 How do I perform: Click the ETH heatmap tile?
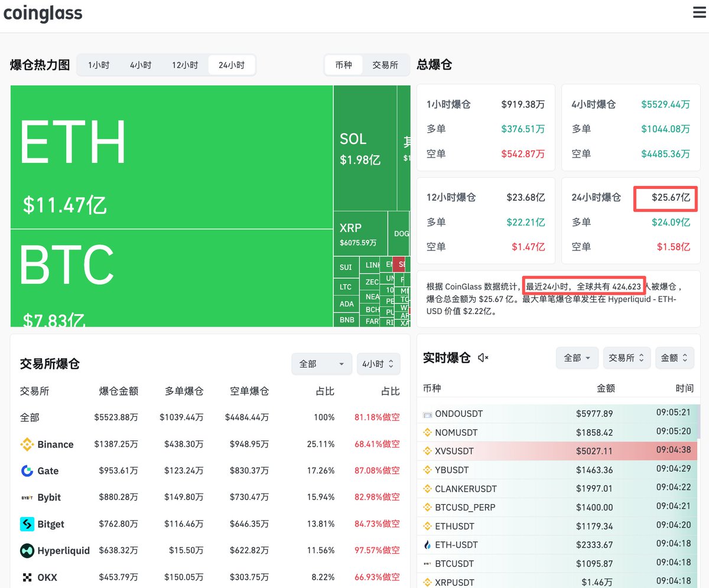[x=172, y=157]
